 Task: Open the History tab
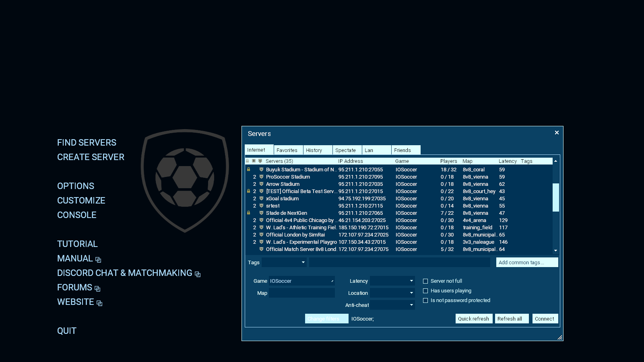pos(318,150)
